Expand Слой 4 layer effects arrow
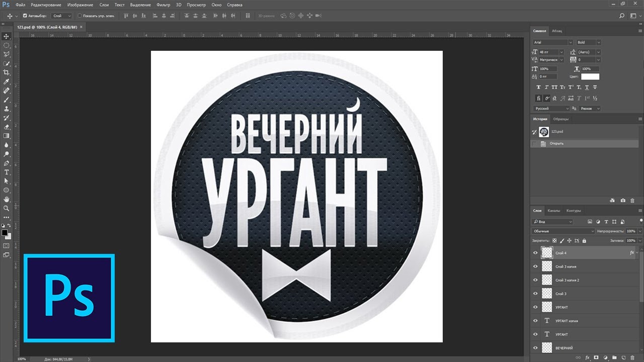Image resolution: width=644 pixels, height=362 pixels. pyautogui.click(x=637, y=253)
